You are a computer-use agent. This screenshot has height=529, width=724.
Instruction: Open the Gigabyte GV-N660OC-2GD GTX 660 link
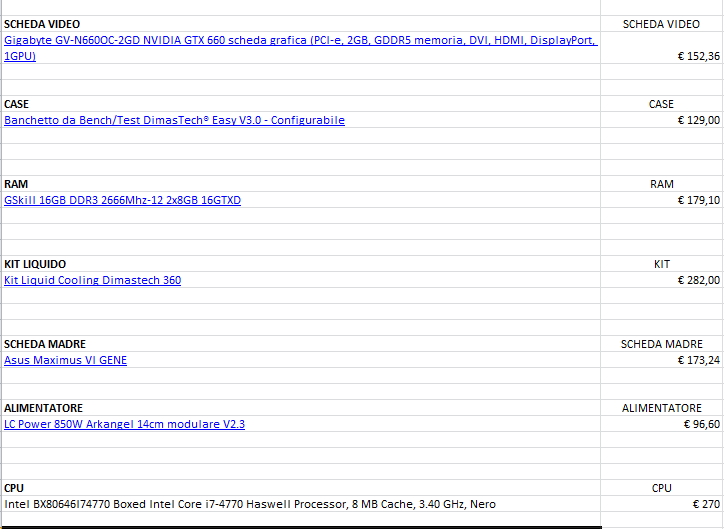pos(301,48)
